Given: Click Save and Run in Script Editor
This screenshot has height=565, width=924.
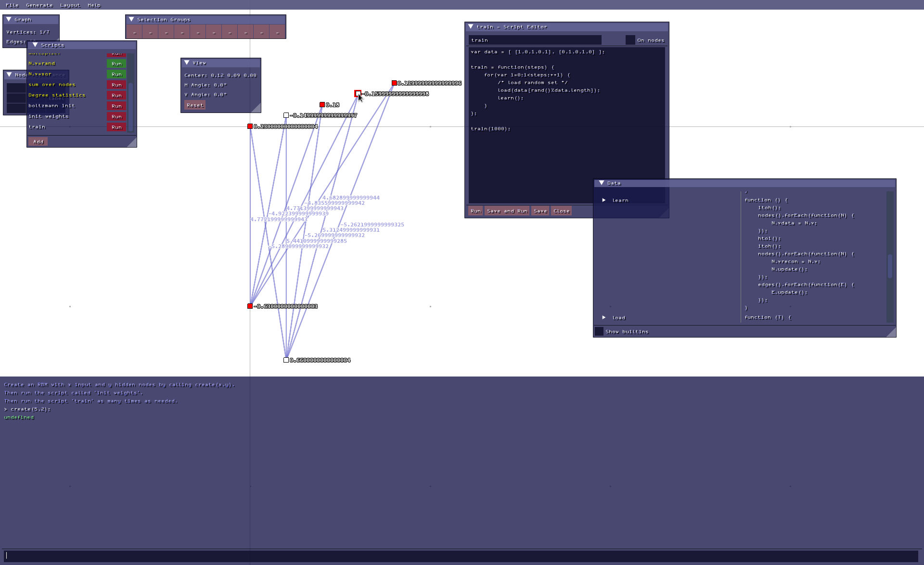Looking at the screenshot, I should 507,211.
